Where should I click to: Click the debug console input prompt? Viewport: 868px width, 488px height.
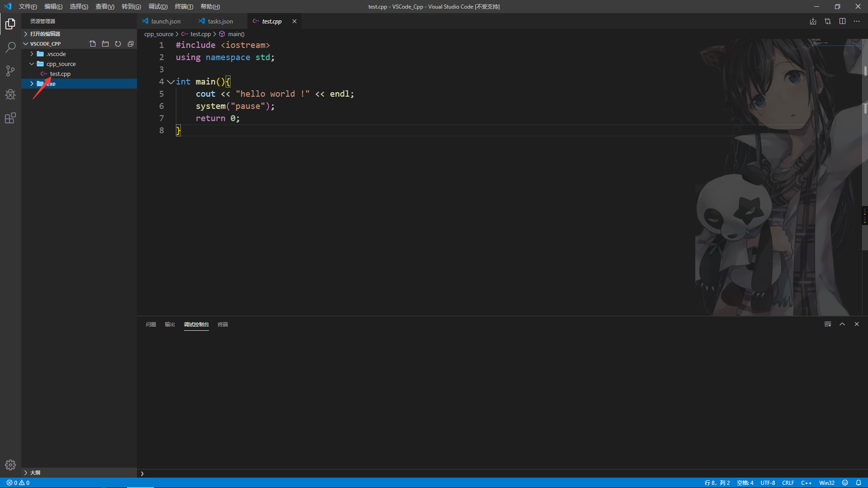(x=502, y=474)
